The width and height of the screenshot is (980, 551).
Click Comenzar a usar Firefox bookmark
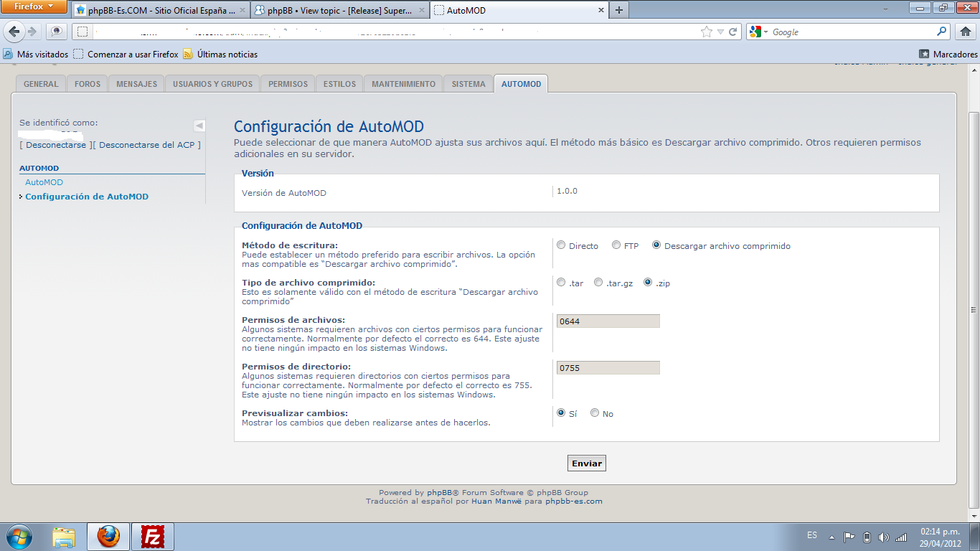(x=126, y=54)
